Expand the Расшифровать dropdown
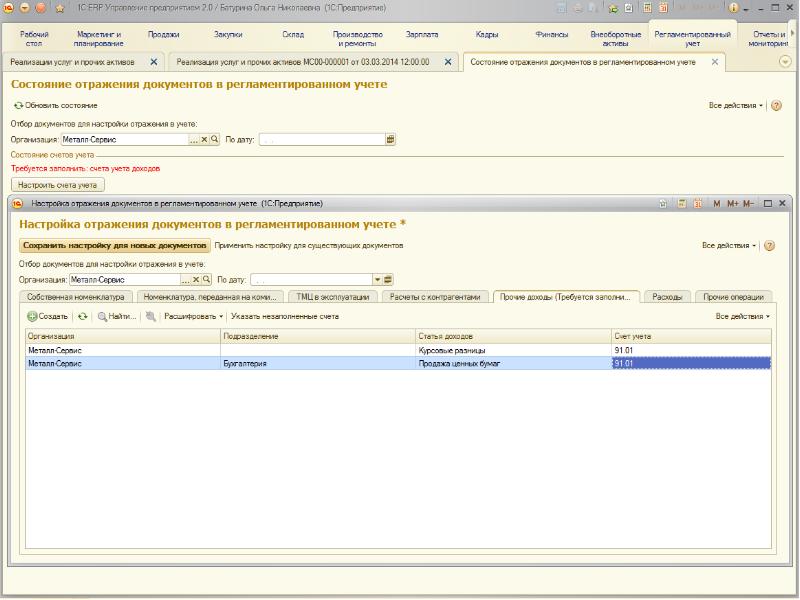 [x=193, y=316]
